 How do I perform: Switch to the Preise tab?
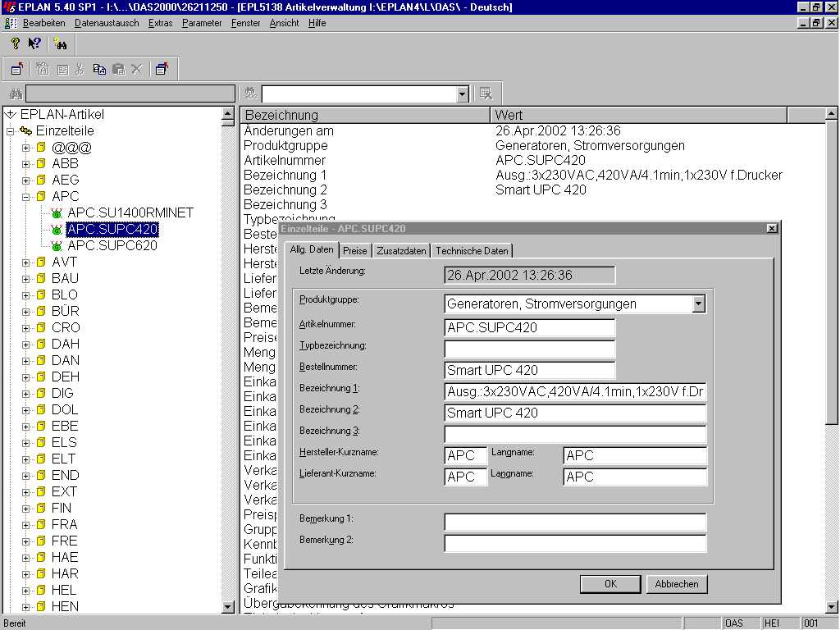pos(354,251)
